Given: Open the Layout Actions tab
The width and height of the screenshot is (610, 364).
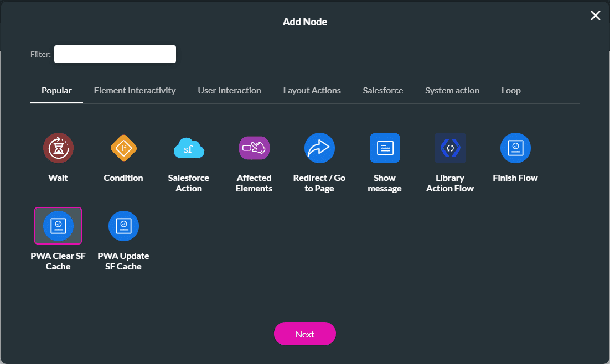Looking at the screenshot, I should pos(312,91).
